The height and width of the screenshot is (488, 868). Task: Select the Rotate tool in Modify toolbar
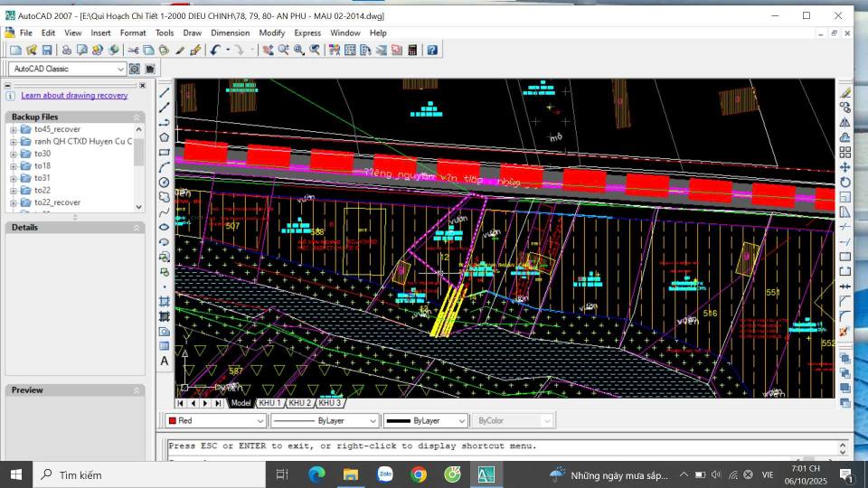[845, 182]
